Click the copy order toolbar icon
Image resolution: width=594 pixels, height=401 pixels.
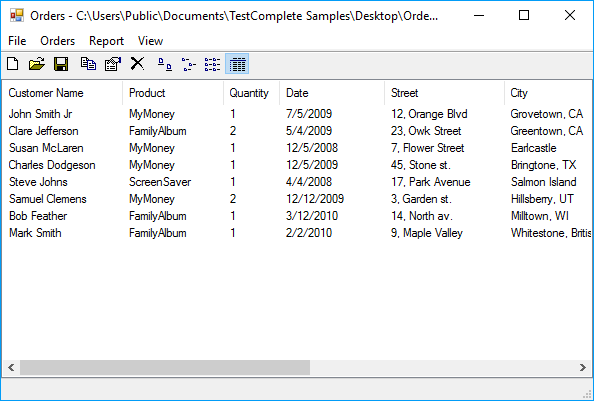[88, 64]
